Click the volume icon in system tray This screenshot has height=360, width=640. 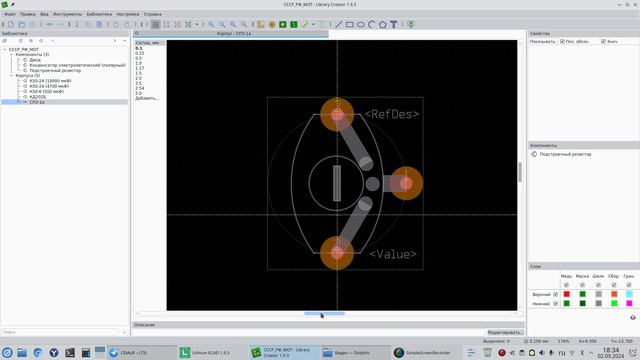(542, 353)
